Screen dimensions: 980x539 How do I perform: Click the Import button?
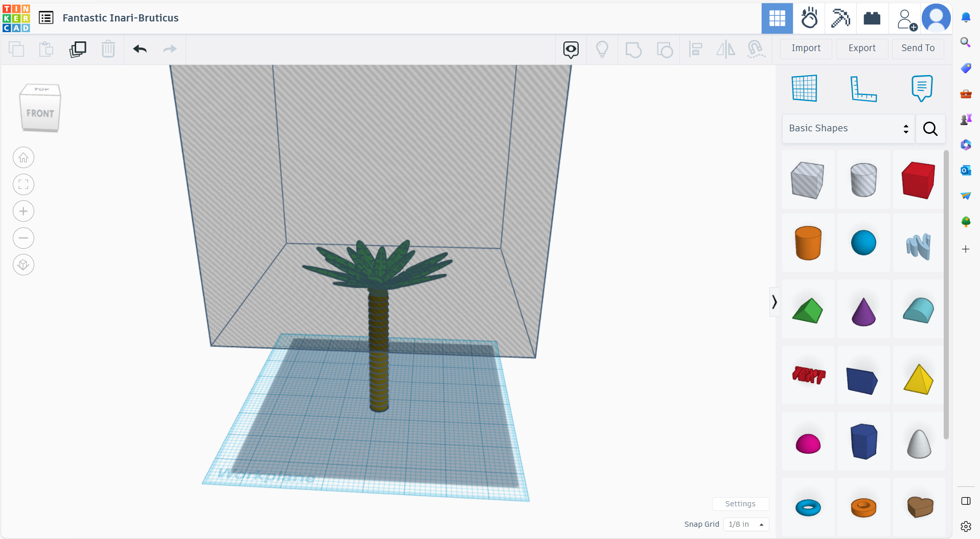[x=806, y=48]
